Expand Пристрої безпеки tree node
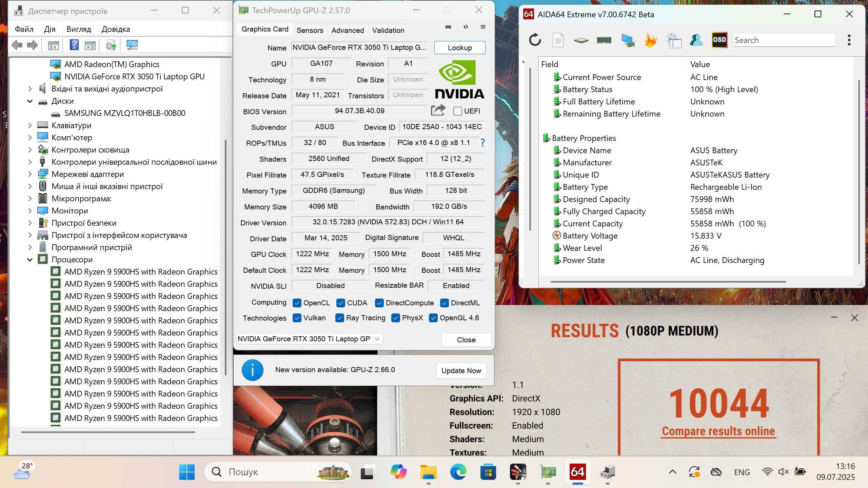868x488 pixels. coord(30,223)
